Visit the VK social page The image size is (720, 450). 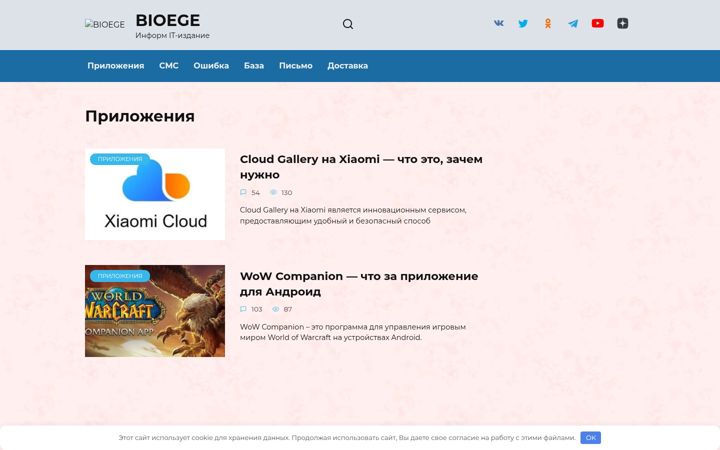point(499,23)
